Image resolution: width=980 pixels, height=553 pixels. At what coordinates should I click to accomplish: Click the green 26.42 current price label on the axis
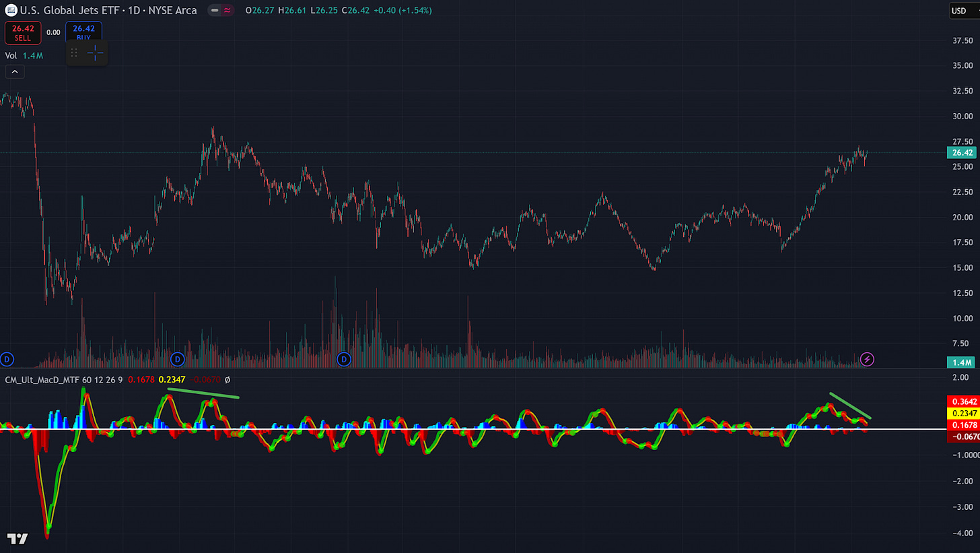point(961,153)
